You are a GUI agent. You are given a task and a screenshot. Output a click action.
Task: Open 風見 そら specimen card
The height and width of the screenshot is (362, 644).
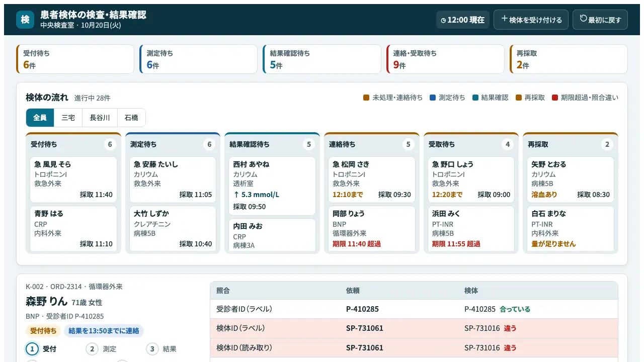(x=73, y=179)
